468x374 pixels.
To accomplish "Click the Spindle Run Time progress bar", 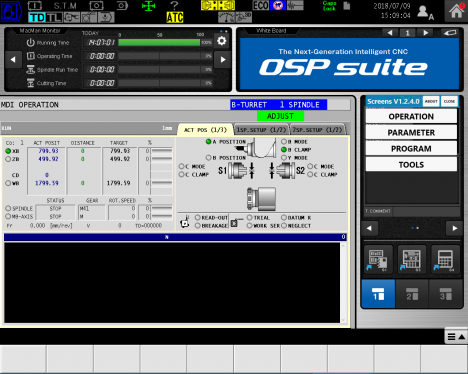I will tap(159, 69).
